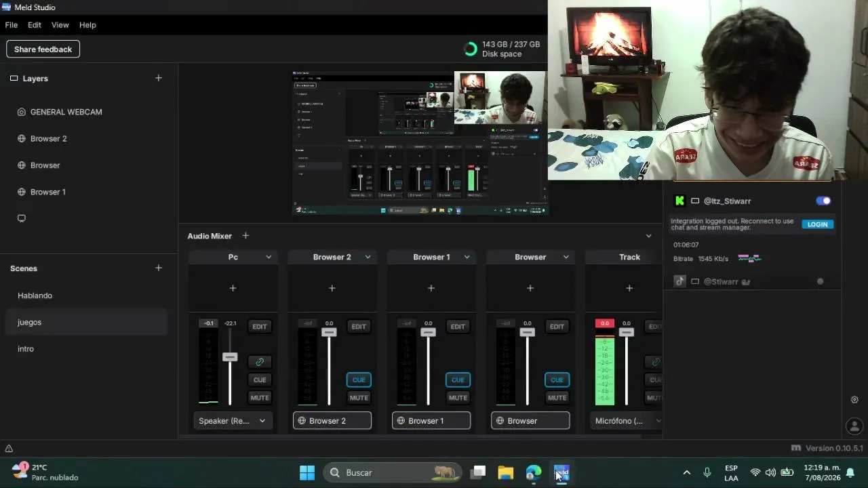Open the Browser 2 source selector
This screenshot has height=488, width=868.
point(332,421)
